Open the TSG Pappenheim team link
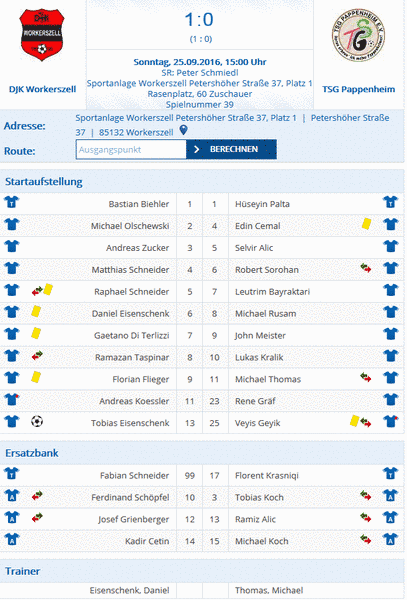407x600 pixels. tap(358, 89)
